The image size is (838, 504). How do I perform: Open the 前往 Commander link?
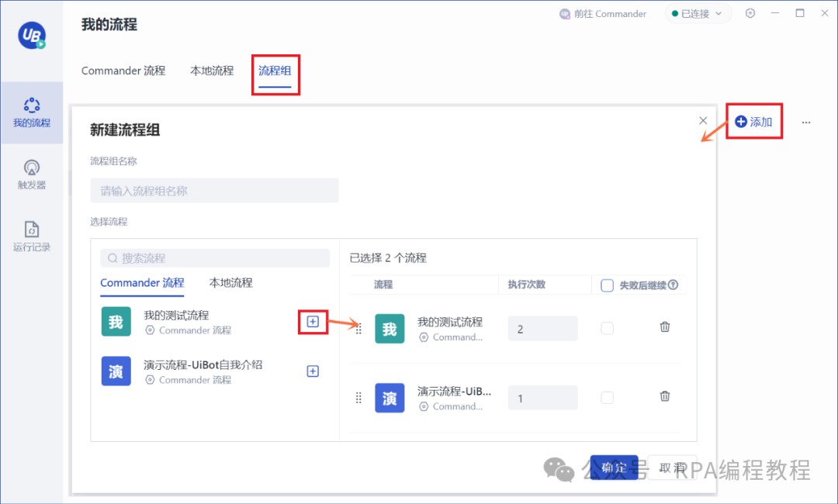pyautogui.click(x=603, y=14)
